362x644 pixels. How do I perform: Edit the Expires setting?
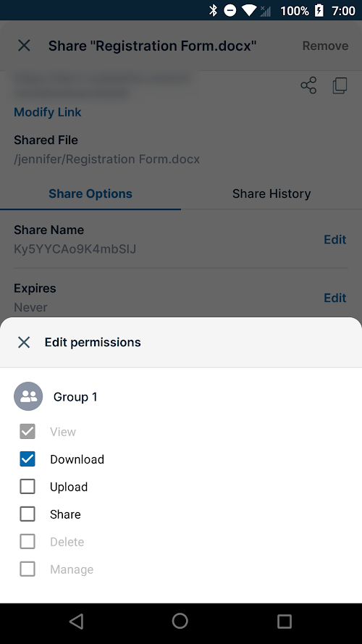(x=335, y=298)
